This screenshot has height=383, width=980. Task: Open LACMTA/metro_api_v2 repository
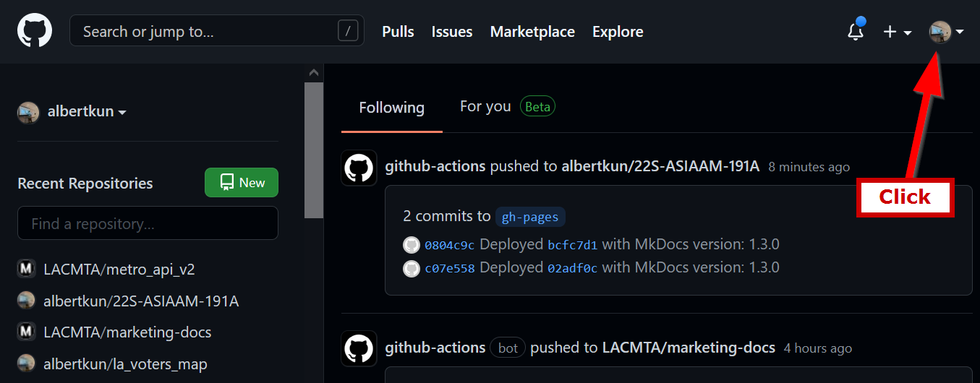(x=119, y=270)
